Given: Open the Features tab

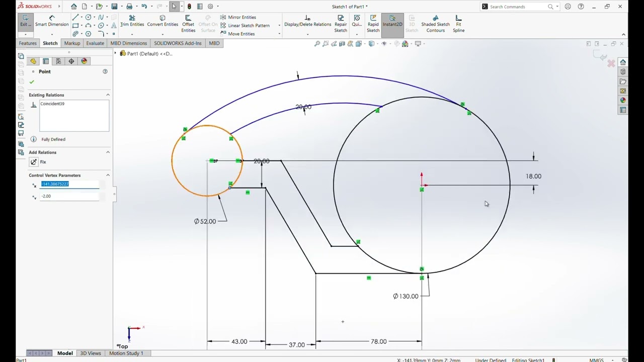Looking at the screenshot, I should (x=28, y=43).
